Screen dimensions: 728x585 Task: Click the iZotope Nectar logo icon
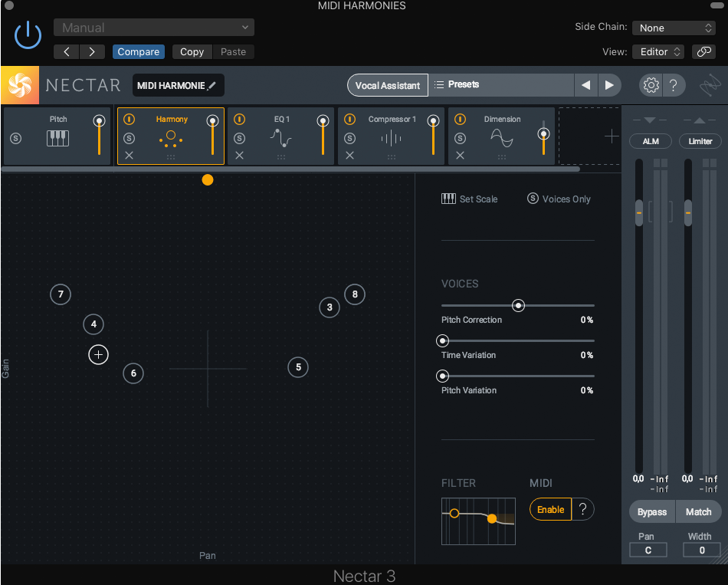point(20,85)
